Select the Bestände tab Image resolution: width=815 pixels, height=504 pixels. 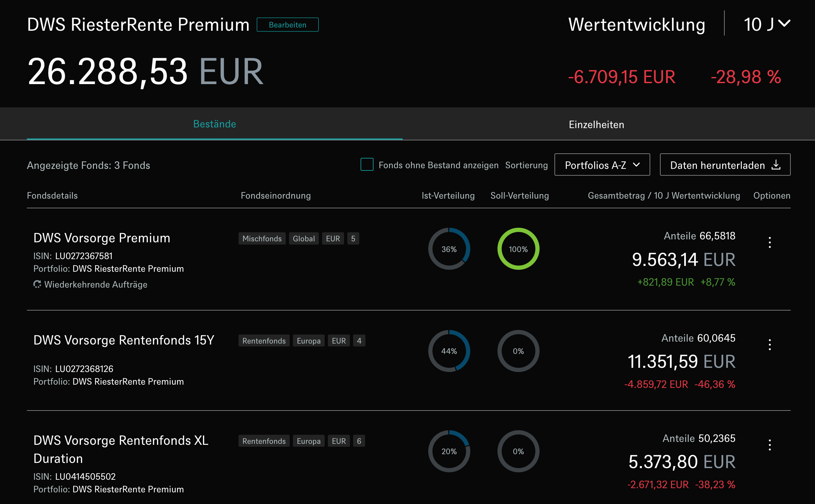(214, 124)
